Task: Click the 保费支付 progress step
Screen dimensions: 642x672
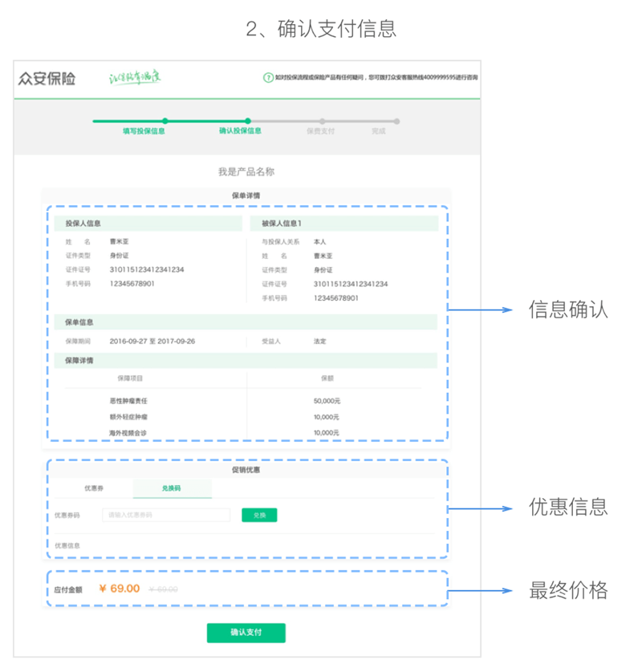Action: coord(321,130)
